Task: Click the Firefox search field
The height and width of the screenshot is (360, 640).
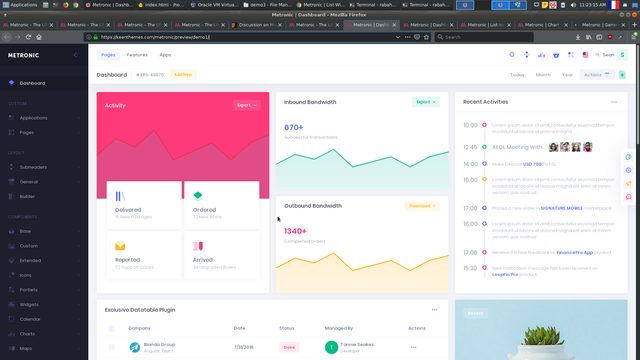Action: point(484,37)
